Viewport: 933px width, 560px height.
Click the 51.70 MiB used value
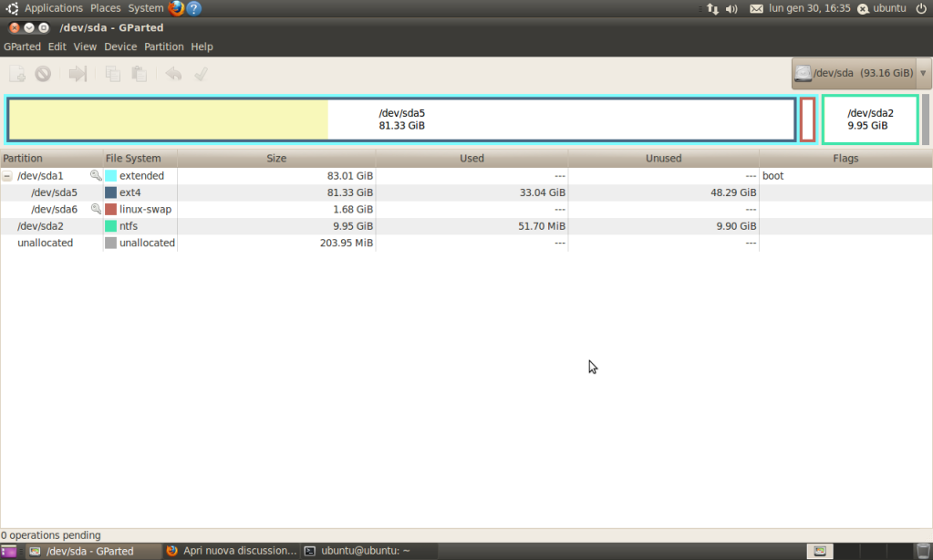click(542, 226)
